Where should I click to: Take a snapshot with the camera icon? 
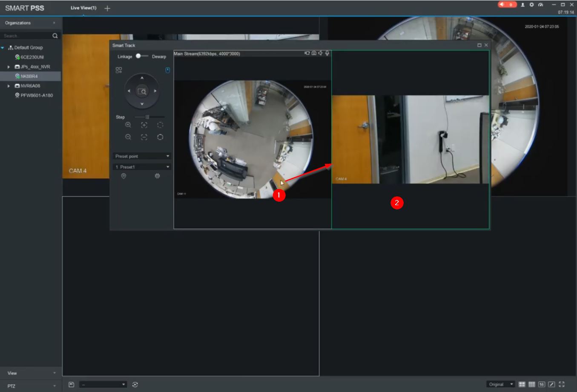pyautogui.click(x=314, y=53)
